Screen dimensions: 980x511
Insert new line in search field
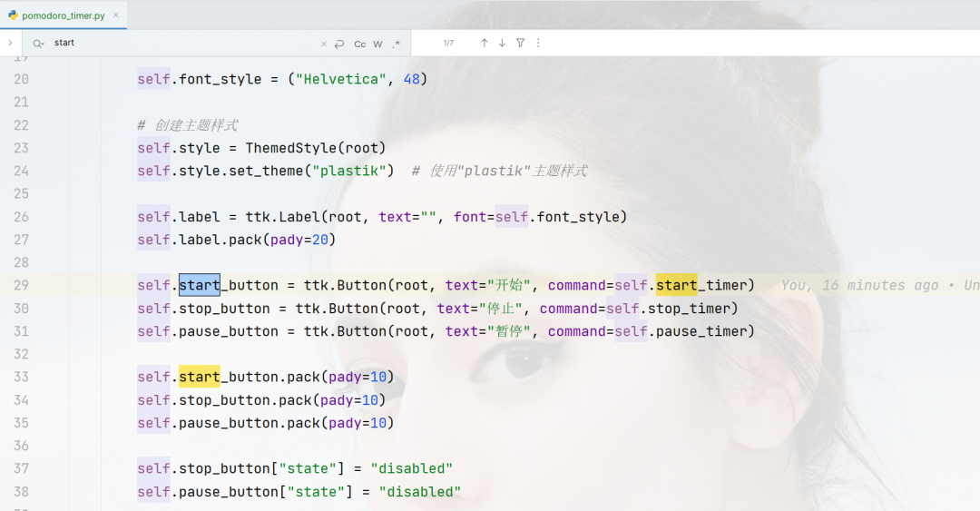pyautogui.click(x=339, y=44)
